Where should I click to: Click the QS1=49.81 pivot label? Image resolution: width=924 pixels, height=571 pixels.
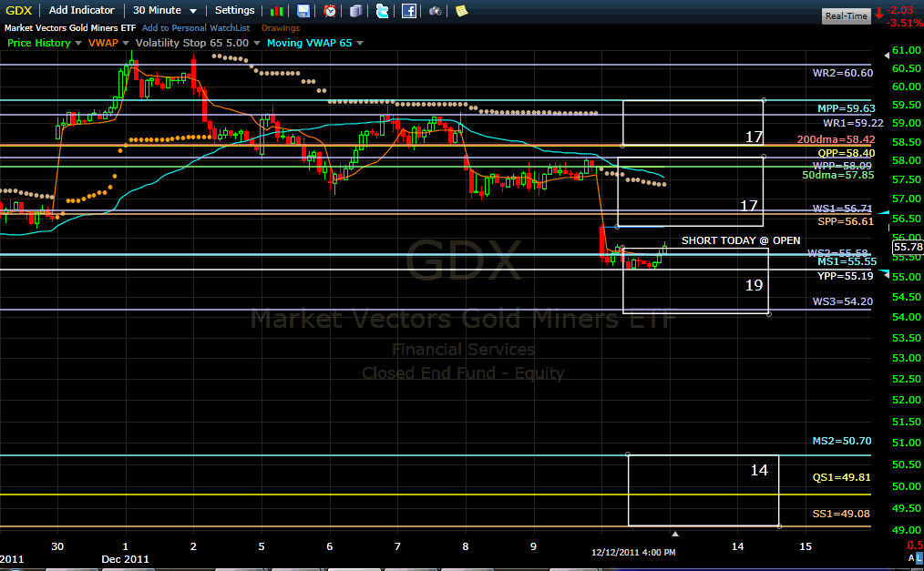[841, 477]
